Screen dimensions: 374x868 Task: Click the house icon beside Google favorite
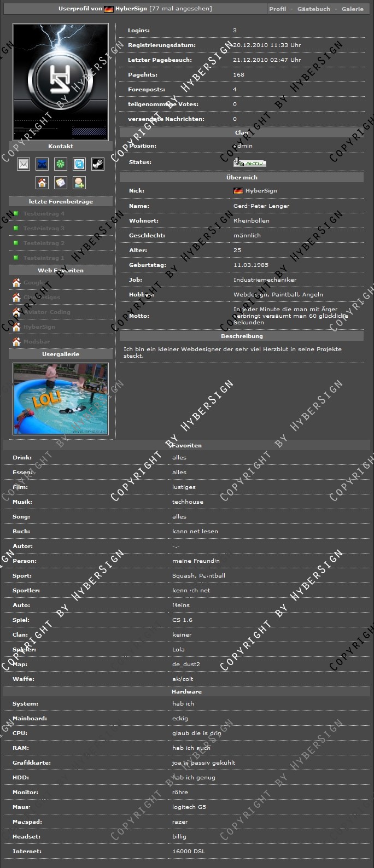tap(16, 283)
